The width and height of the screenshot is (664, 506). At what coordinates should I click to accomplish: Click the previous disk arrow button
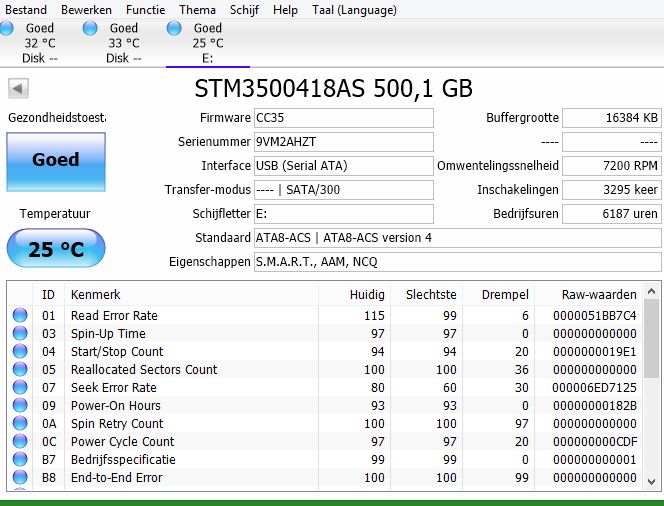[18, 88]
